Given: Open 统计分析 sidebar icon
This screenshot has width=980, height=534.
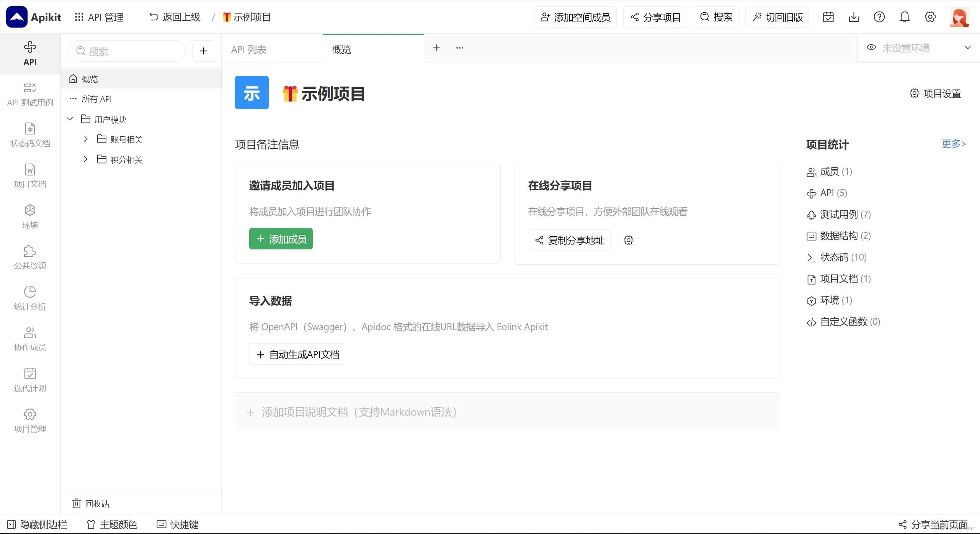Looking at the screenshot, I should coord(30,298).
